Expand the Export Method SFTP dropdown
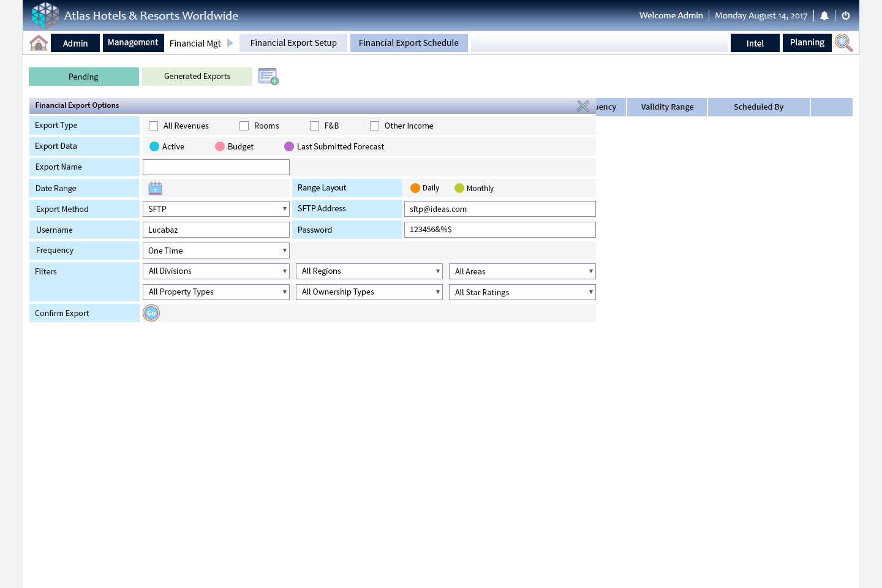The image size is (882, 588). 216,209
